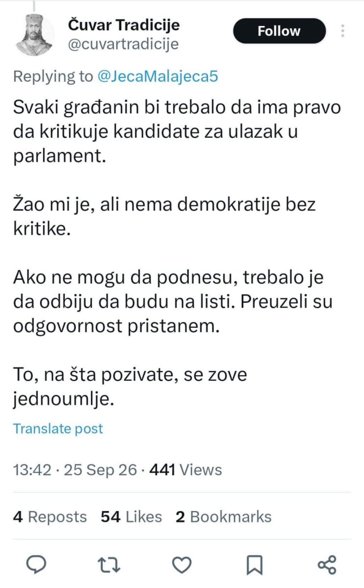Open the three-dot more options menu
This screenshot has width=364, height=588.
pyautogui.click(x=343, y=31)
